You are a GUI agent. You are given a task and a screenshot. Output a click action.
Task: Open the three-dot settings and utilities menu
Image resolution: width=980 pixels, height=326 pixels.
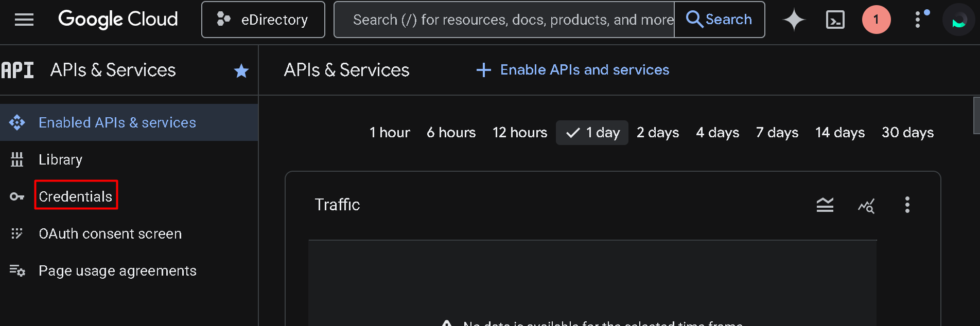(x=918, y=20)
